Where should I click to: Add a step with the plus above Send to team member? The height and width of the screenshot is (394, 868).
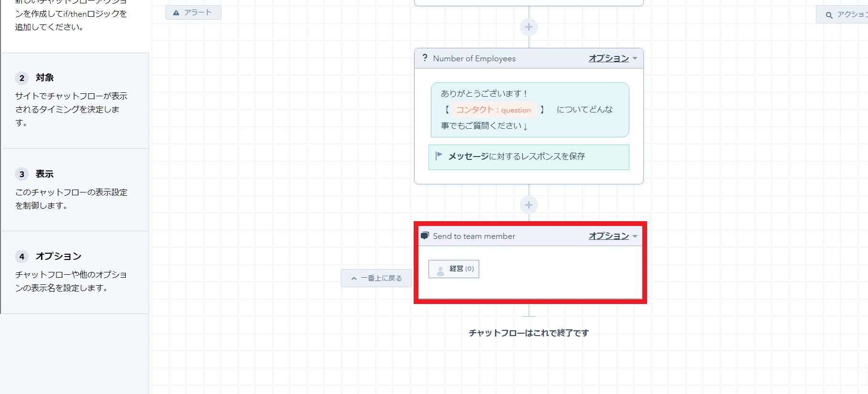529,205
